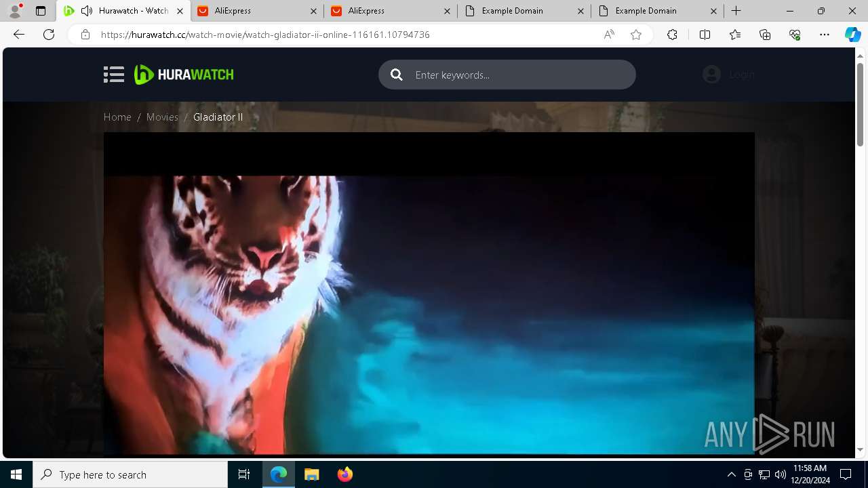Screen dimensions: 868x488
Task: Open a new browser tab
Action: tap(736, 11)
